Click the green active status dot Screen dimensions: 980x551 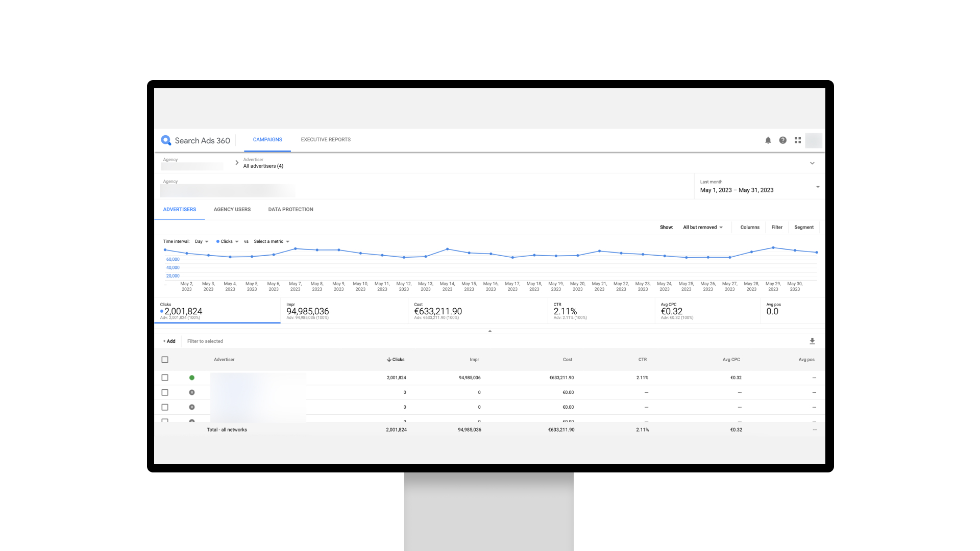(192, 378)
